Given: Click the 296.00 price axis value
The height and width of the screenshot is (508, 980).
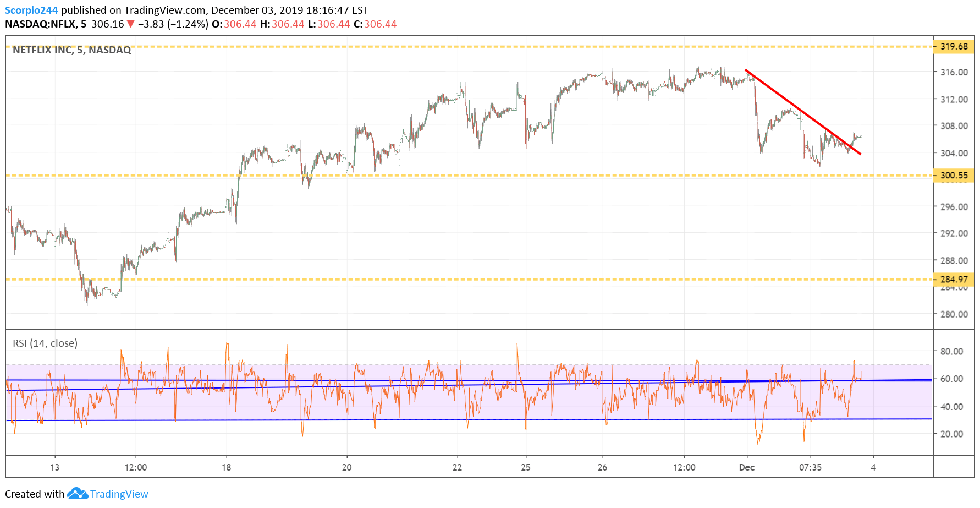Looking at the screenshot, I should coord(954,206).
